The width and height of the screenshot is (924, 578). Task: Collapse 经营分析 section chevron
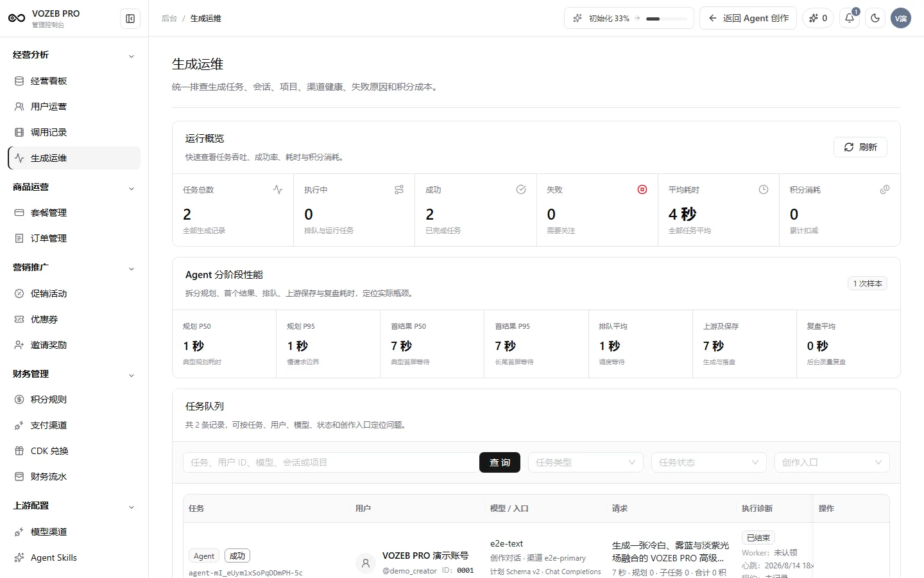132,57
